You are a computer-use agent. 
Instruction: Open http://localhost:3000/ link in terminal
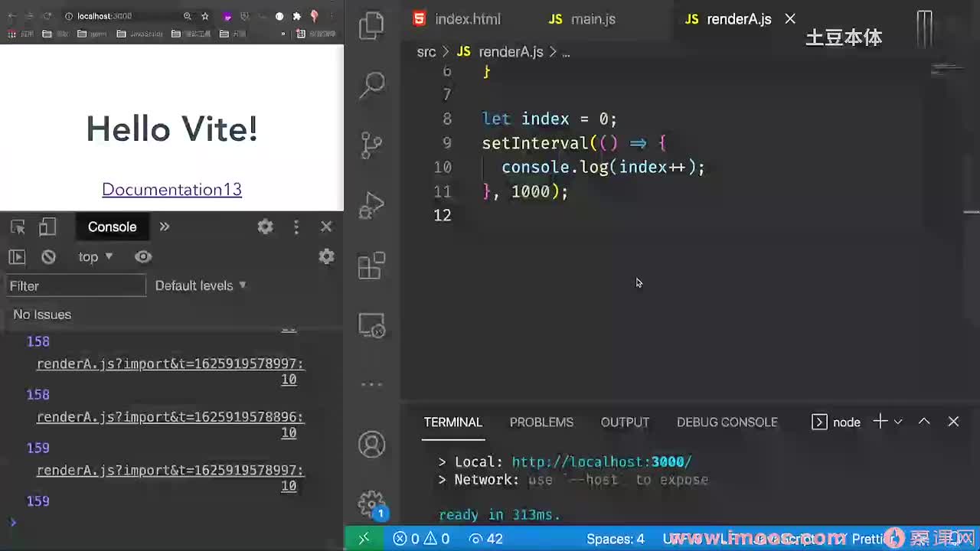click(602, 461)
